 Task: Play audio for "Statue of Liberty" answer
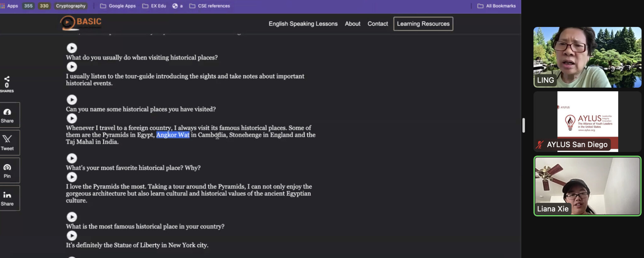click(x=72, y=236)
